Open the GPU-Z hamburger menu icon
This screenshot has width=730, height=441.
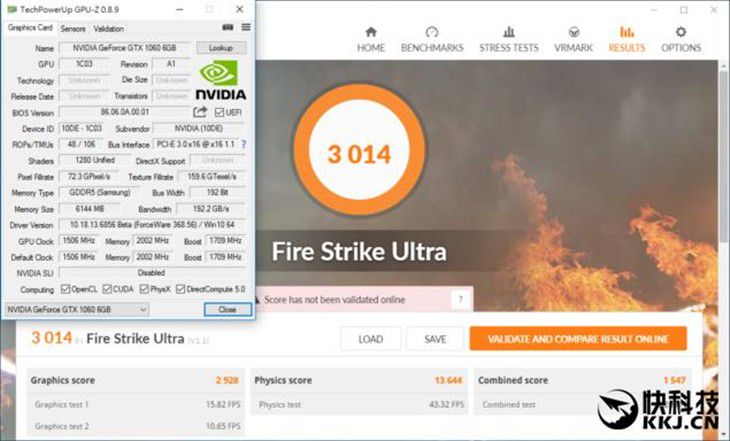[x=246, y=27]
